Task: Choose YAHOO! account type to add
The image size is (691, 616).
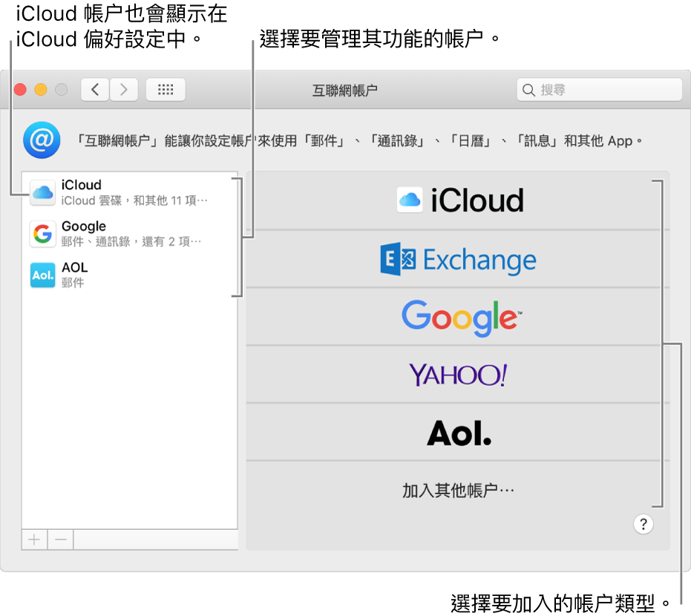Action: point(458,375)
